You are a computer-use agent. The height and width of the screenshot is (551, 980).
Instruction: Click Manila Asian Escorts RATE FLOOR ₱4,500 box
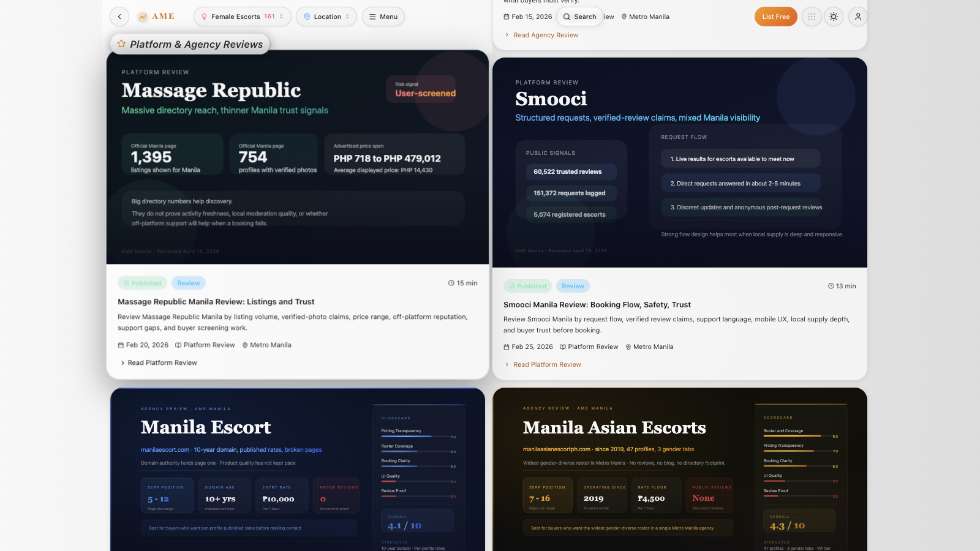(656, 495)
